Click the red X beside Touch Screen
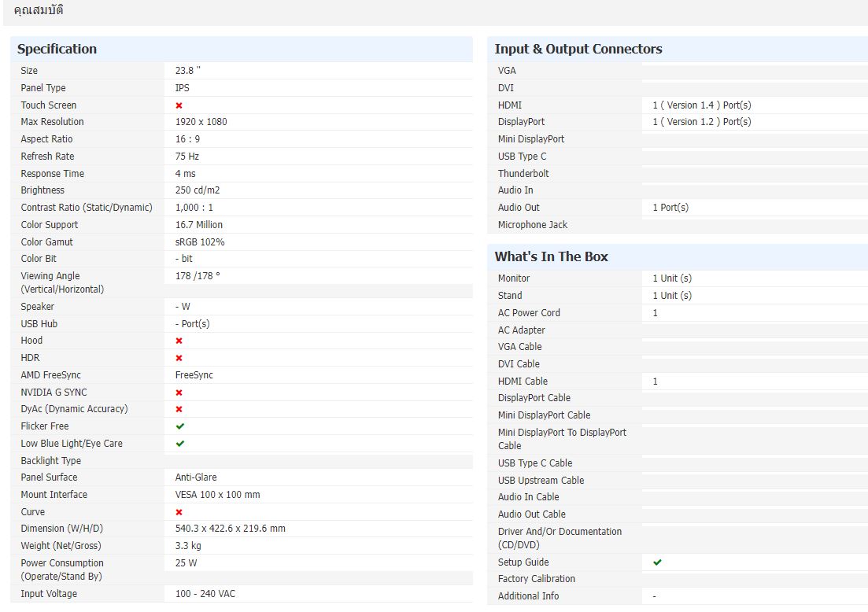 [x=179, y=105]
